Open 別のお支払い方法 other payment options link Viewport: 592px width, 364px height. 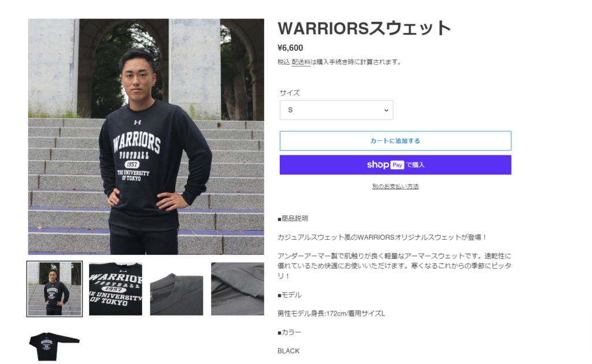pos(395,187)
